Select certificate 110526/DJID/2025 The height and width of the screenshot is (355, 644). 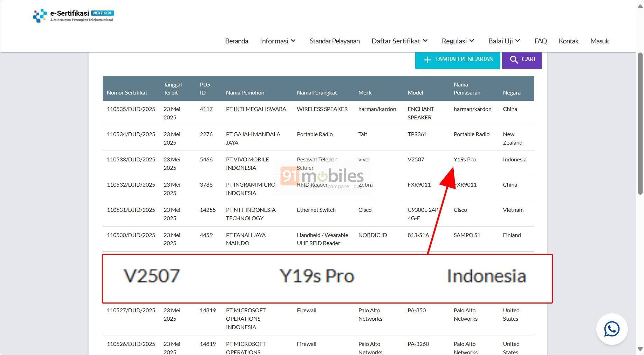pos(131,344)
